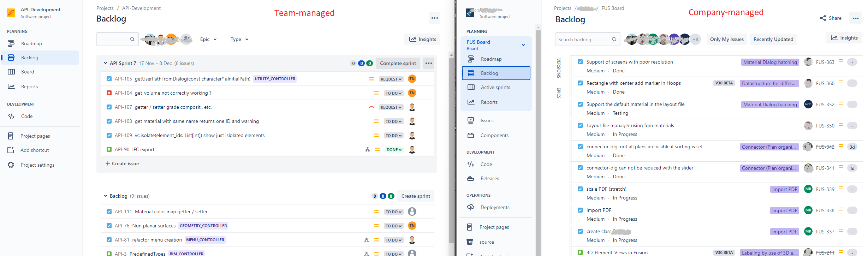Open the API Sprint 7 more-actions menu

click(x=429, y=63)
